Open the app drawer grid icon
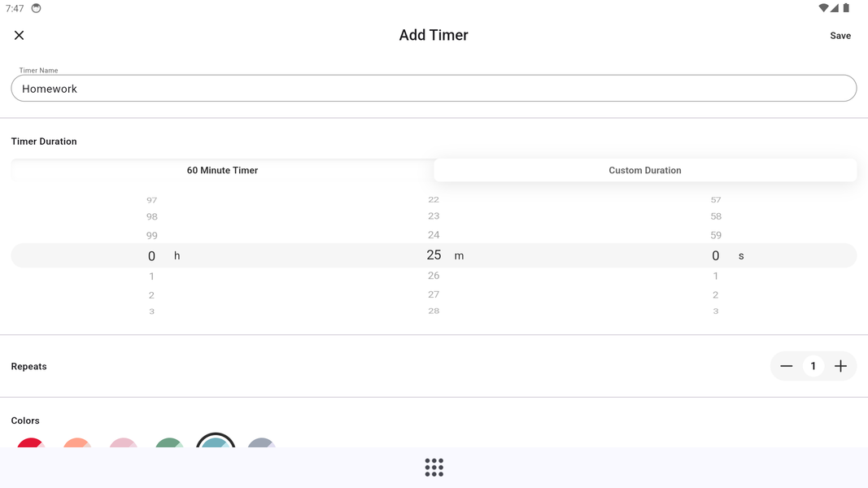This screenshot has width=868, height=488. (x=434, y=468)
